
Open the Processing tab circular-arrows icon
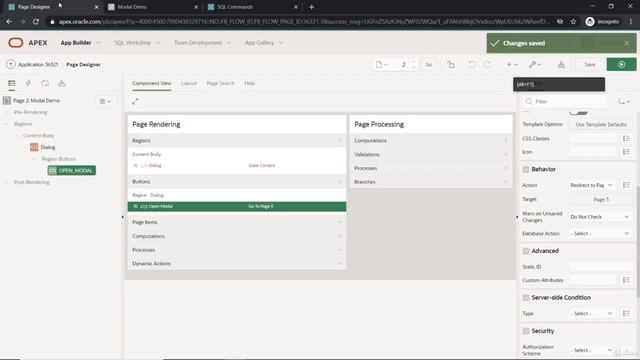coord(45,83)
